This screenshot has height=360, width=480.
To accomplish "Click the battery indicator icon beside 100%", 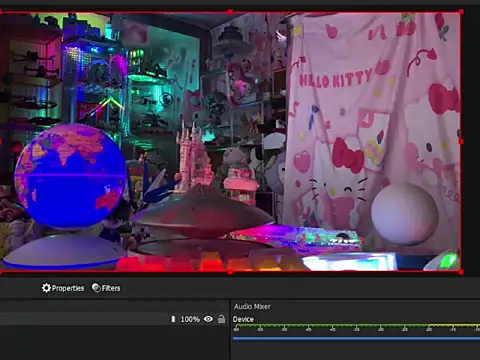I will click(173, 319).
